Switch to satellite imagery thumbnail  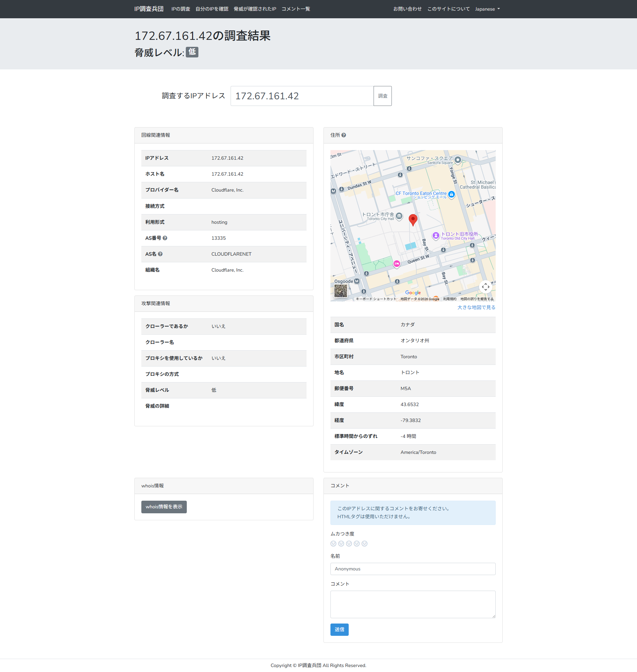point(341,291)
